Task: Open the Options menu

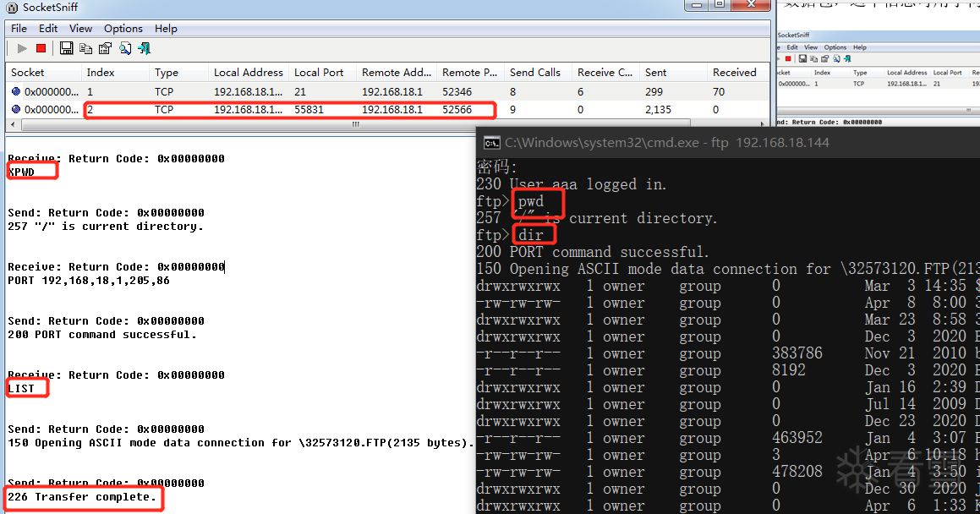Action: click(123, 28)
